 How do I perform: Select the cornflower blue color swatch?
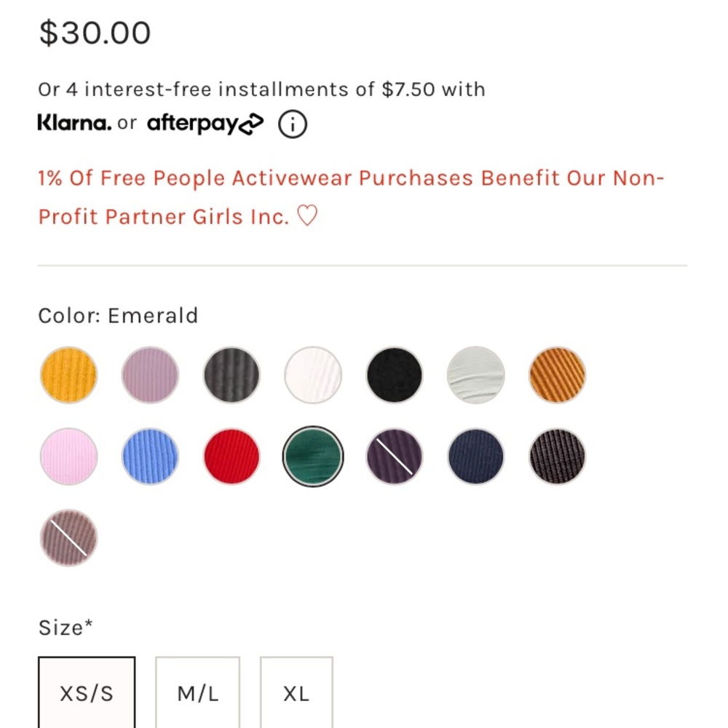click(150, 456)
